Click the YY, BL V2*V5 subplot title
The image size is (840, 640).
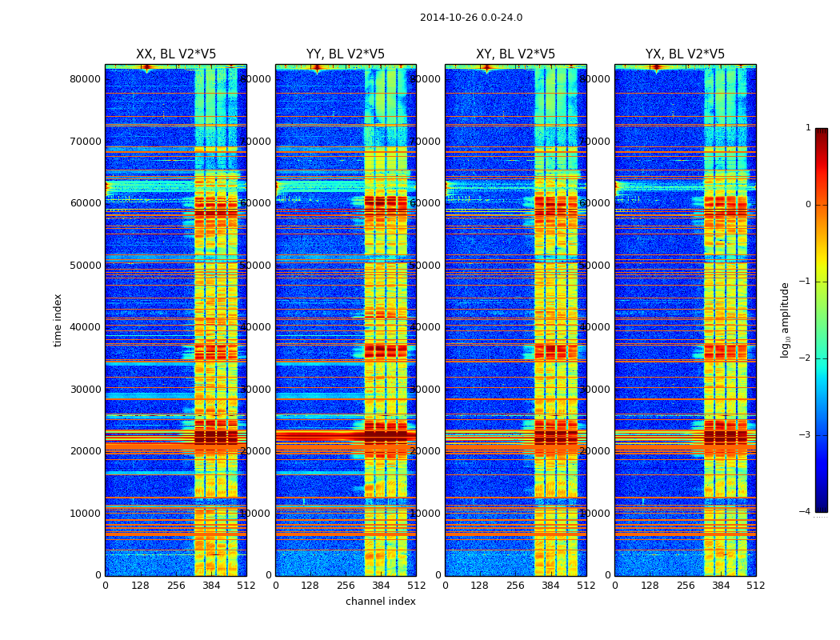click(346, 54)
